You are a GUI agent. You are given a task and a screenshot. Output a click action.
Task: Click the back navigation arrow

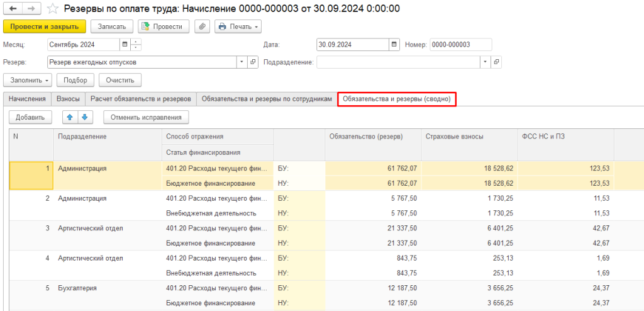tap(13, 9)
